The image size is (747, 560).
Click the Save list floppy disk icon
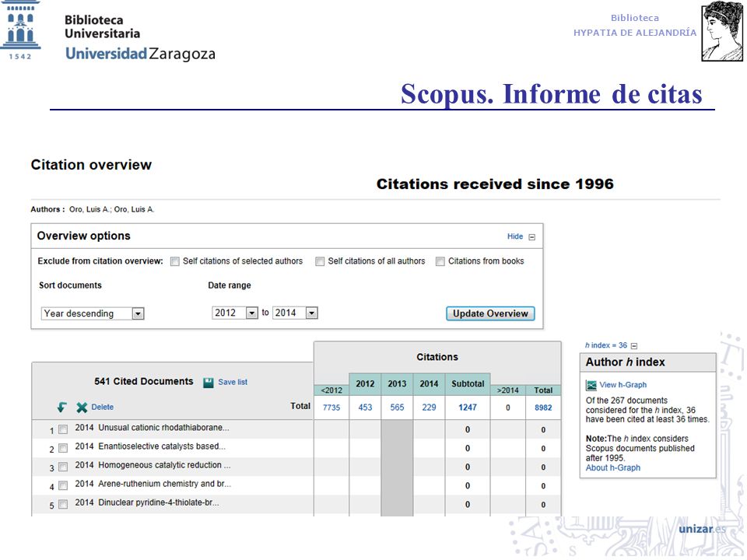[209, 383]
